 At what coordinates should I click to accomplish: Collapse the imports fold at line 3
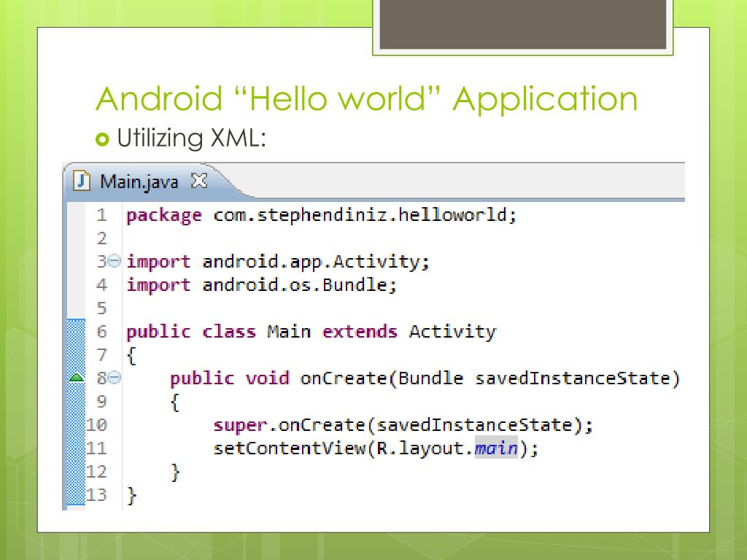pos(115,261)
